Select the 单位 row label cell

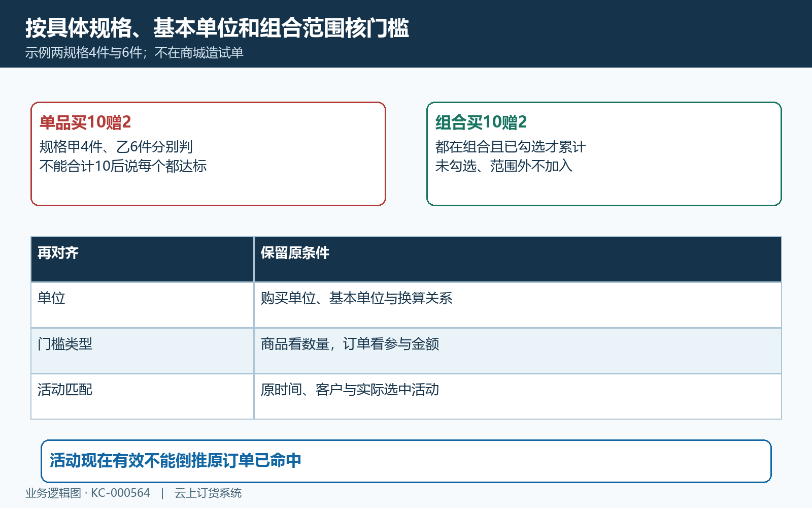point(142,305)
